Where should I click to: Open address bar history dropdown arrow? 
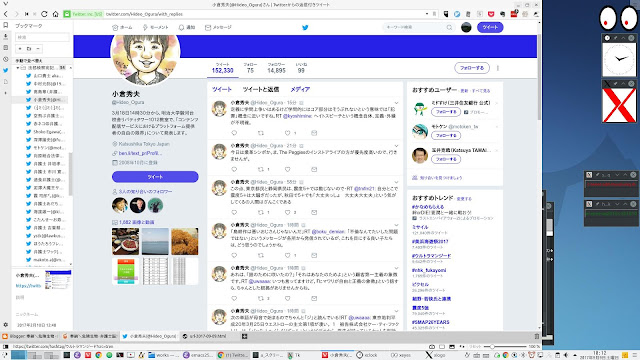(x=427, y=14)
